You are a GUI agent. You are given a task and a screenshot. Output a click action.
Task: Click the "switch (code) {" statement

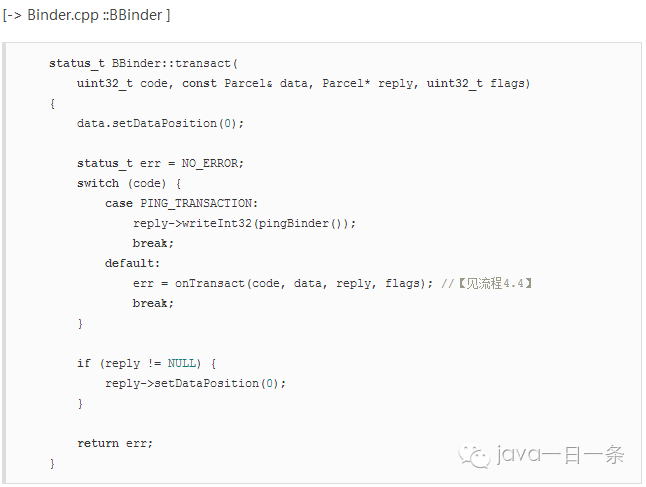(x=129, y=183)
